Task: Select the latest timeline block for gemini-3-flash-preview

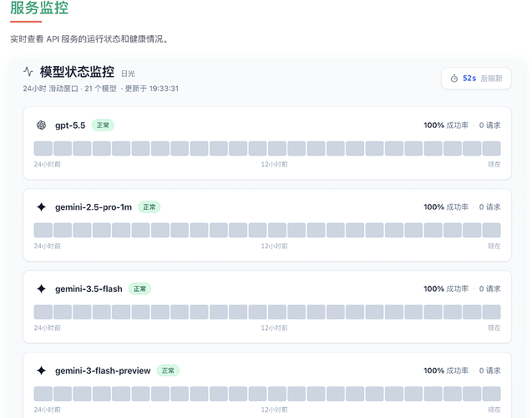Action: click(x=492, y=394)
